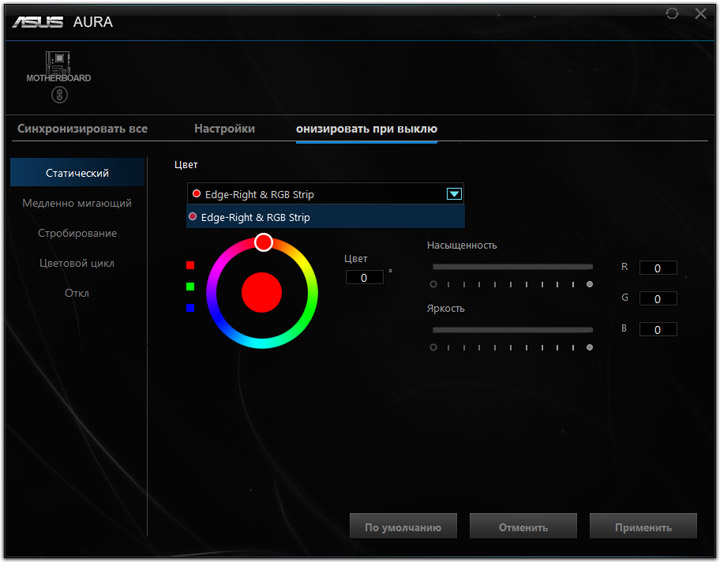Screen dimensions: 720x562
Task: Click the red dot beside selected Edge-Right zone
Action: [197, 193]
